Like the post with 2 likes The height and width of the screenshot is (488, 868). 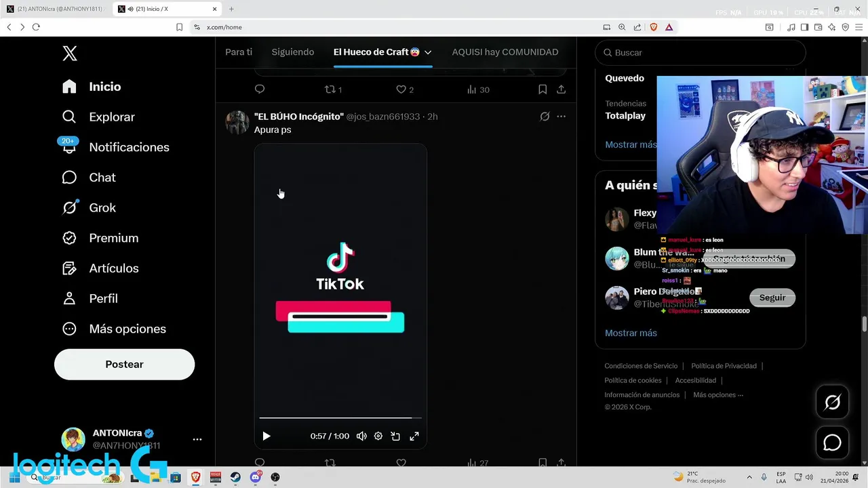405,89
